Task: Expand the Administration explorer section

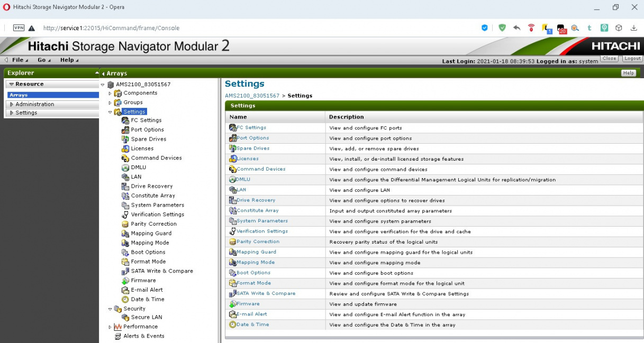Action: (x=12, y=105)
